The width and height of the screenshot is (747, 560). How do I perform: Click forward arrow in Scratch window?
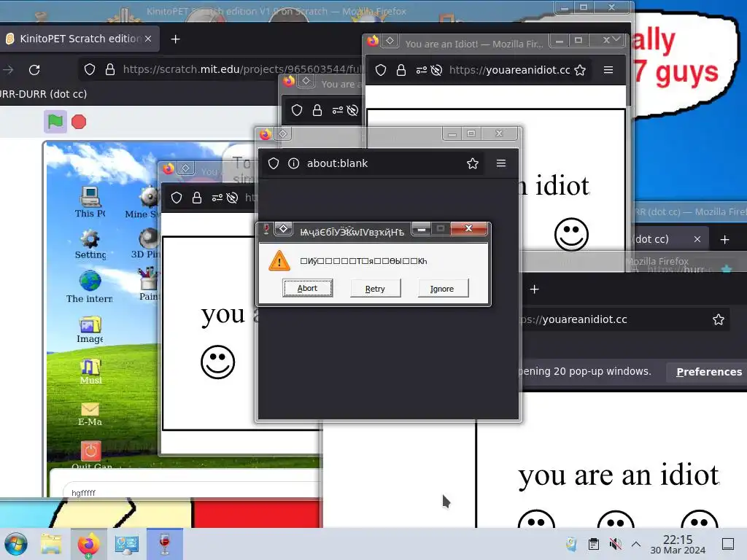tap(8, 70)
